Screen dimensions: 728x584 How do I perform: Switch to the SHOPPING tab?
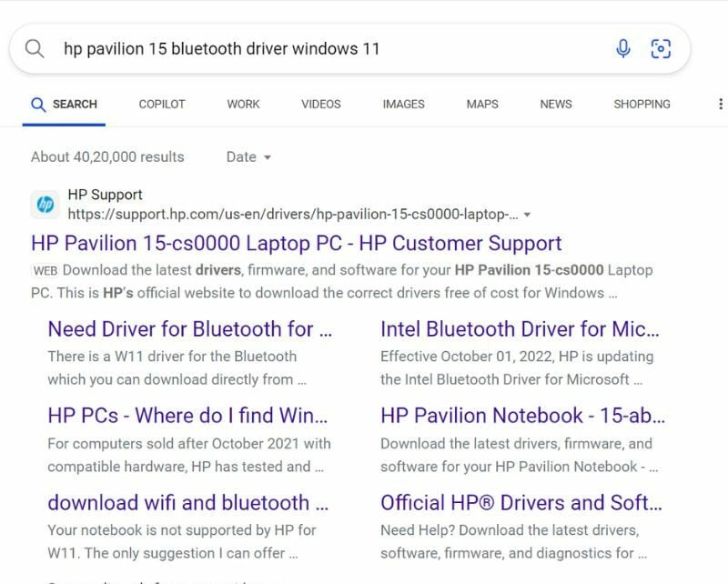tap(642, 104)
